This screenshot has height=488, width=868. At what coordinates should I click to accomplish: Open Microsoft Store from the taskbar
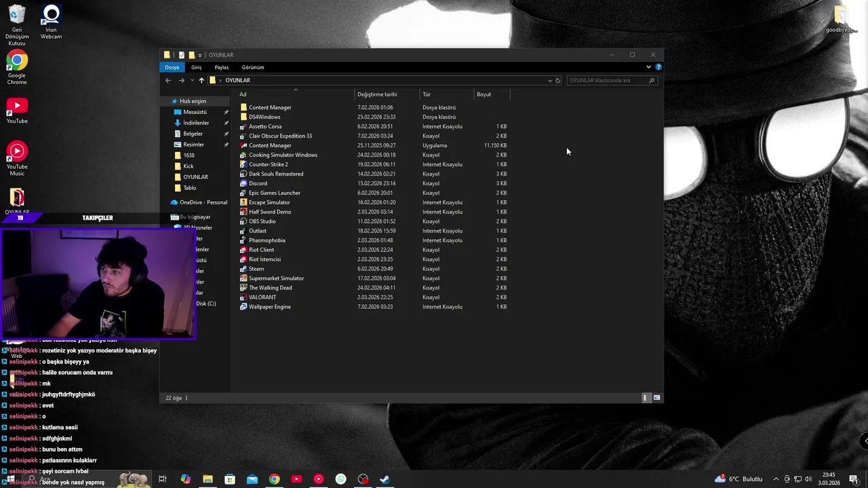[x=230, y=479]
